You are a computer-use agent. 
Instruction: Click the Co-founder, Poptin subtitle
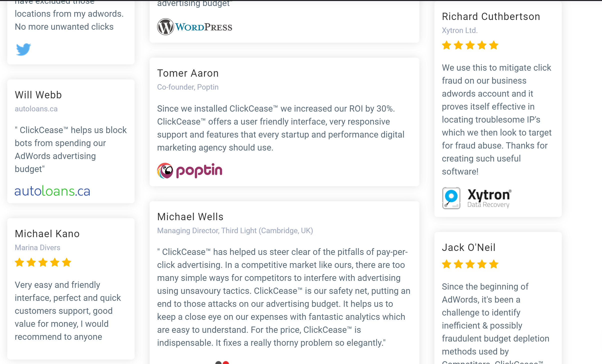tap(188, 87)
